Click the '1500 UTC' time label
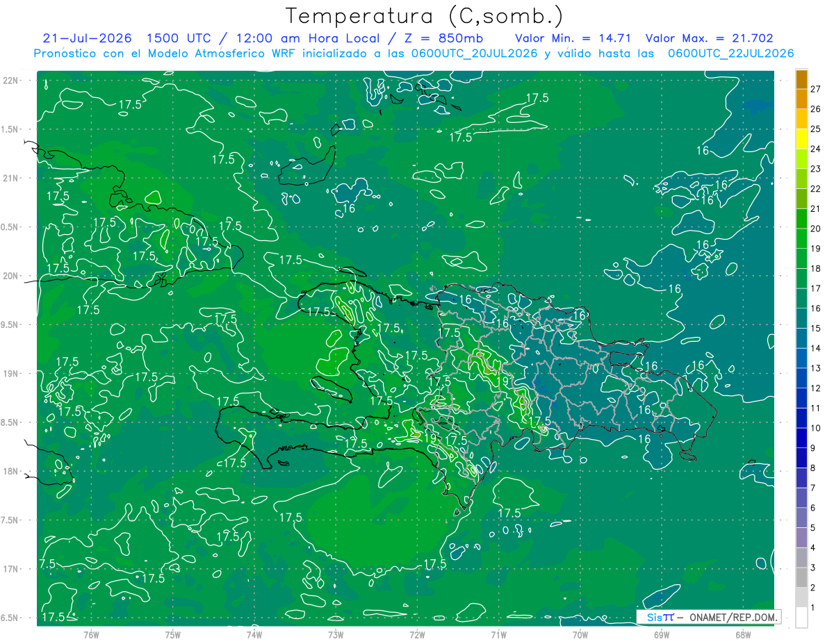 click(179, 38)
